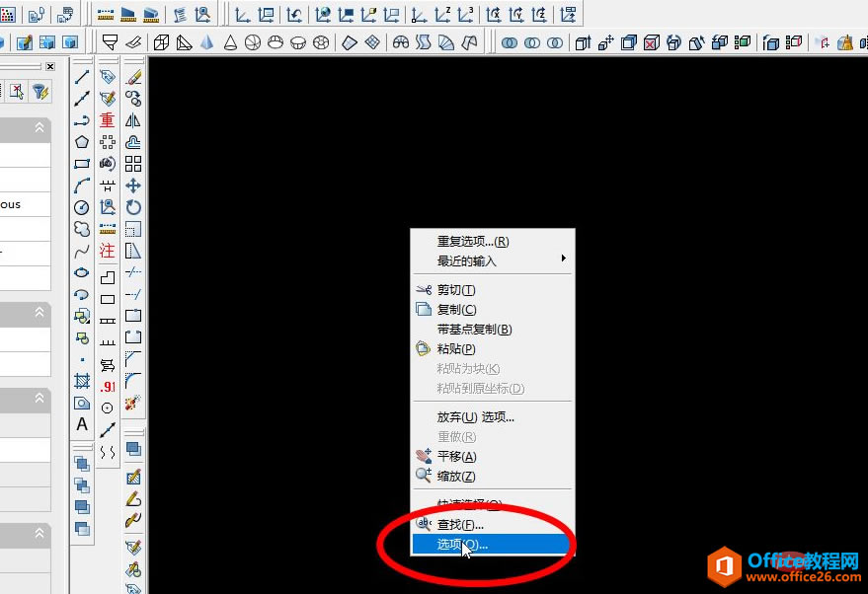868x594 pixels.
Task: Click the UCS 3-point icon
Action: [465, 15]
